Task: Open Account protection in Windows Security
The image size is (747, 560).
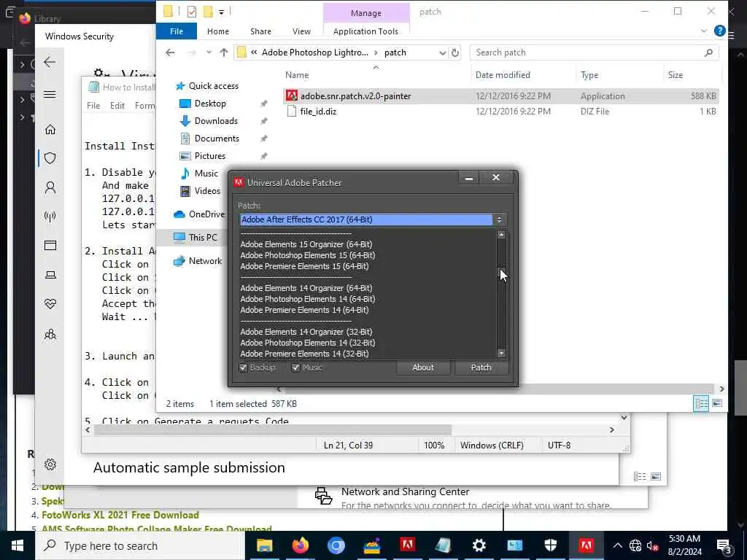Action: point(50,187)
